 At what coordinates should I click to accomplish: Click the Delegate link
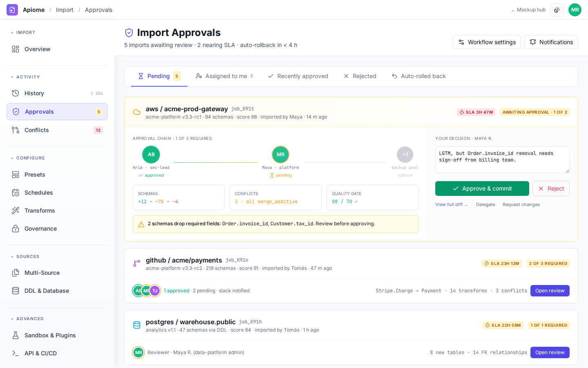coord(486,204)
